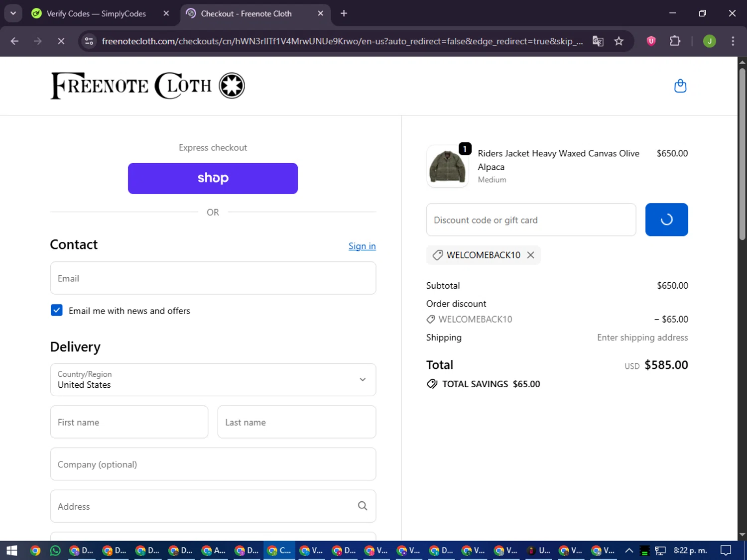Click the URL address bar text
This screenshot has width=747, height=560.
click(x=342, y=41)
